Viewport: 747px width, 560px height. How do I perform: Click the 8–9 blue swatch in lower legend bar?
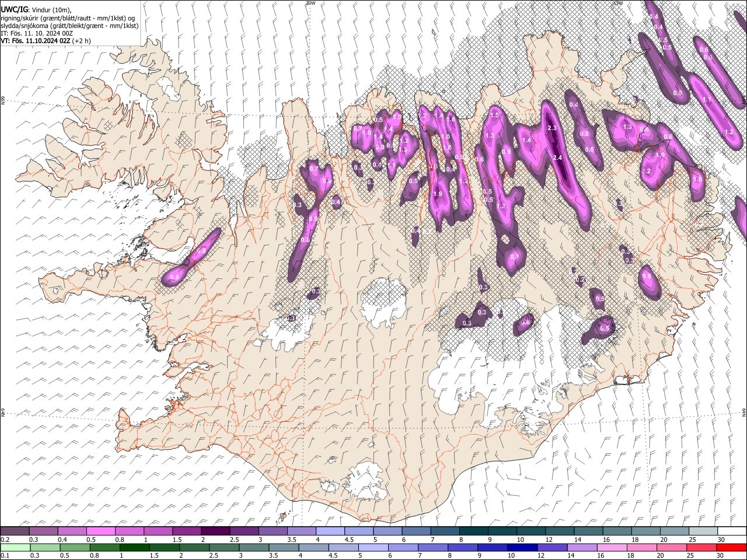(463, 547)
